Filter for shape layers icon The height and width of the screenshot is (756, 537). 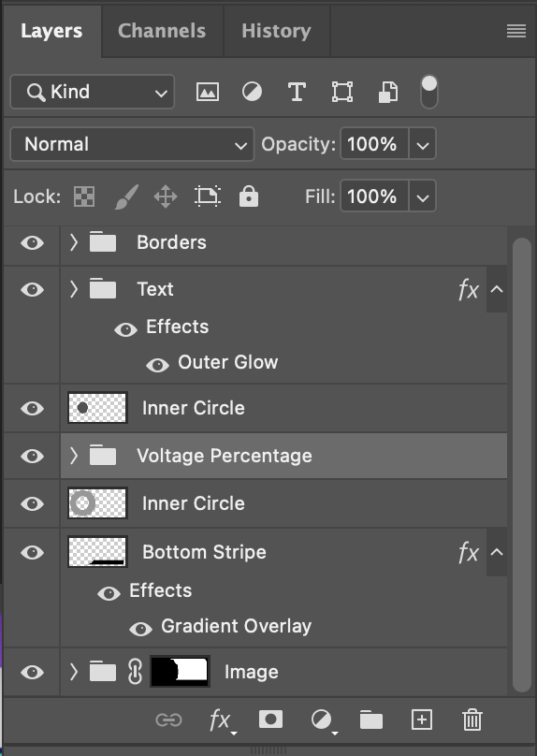pyautogui.click(x=341, y=92)
